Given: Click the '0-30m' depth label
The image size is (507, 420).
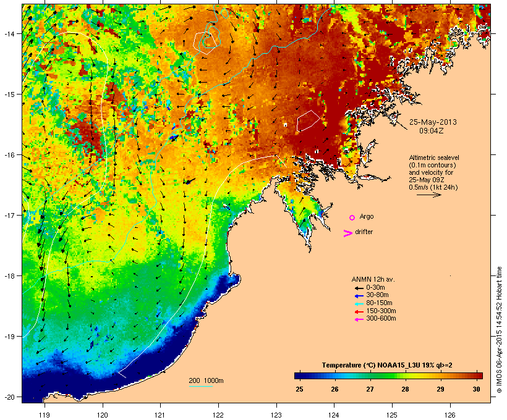Looking at the screenshot, I should 375,288.
